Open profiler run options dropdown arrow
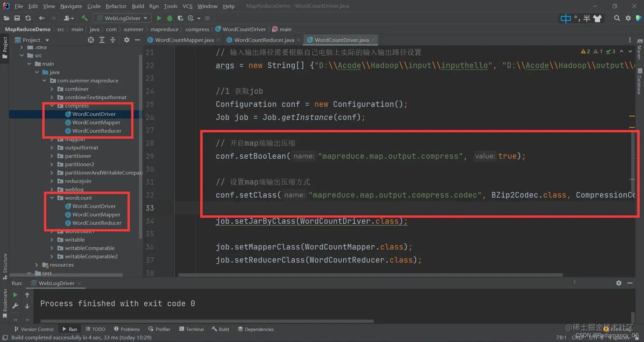This screenshot has width=644, height=342. (x=198, y=18)
